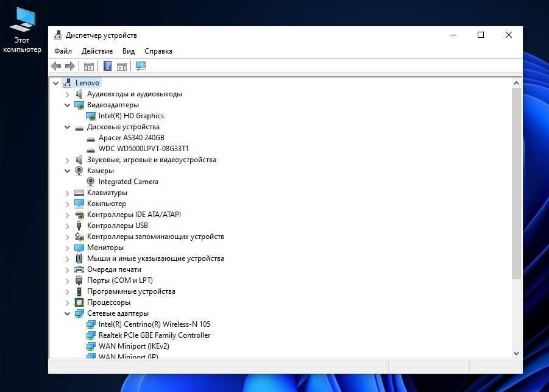
Task: Click the mouse icon beside Мыши и иные указывающие устройства
Action: 79,258
